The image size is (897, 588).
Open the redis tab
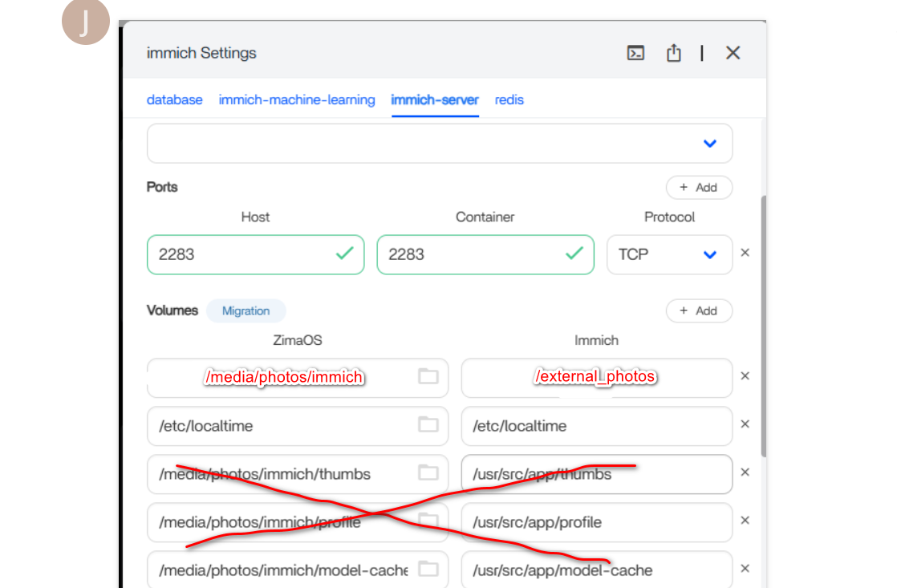coord(509,100)
